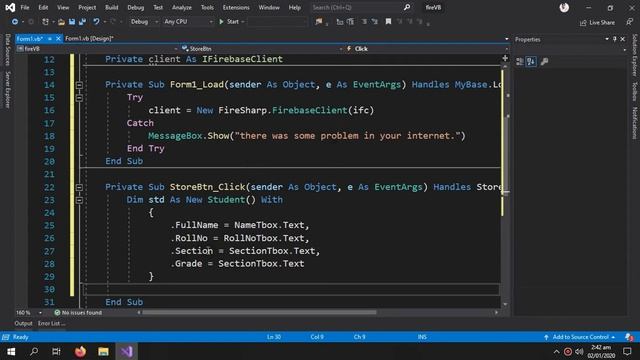Collapse the StoreBtn_Click sub at line 22
This screenshot has width=640, height=360.
(79, 187)
